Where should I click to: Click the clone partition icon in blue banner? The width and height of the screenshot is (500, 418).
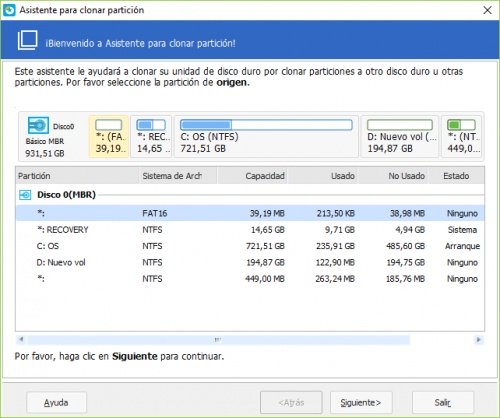click(27, 40)
